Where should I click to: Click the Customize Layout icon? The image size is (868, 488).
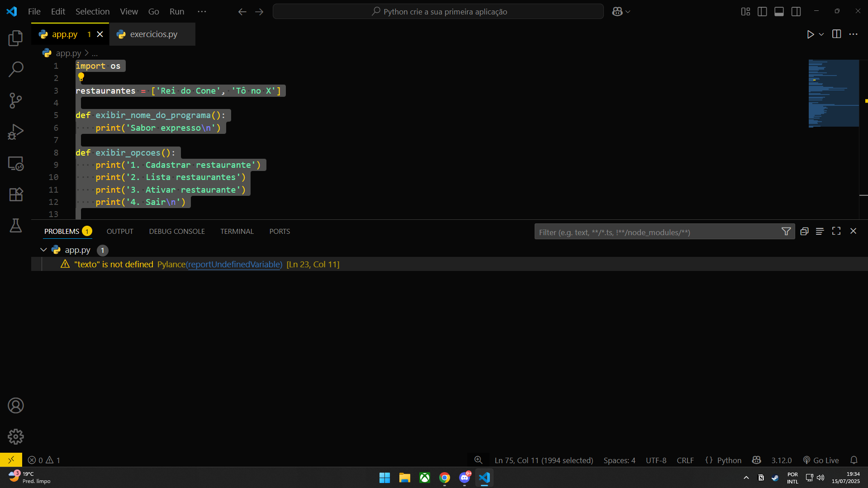click(x=745, y=11)
